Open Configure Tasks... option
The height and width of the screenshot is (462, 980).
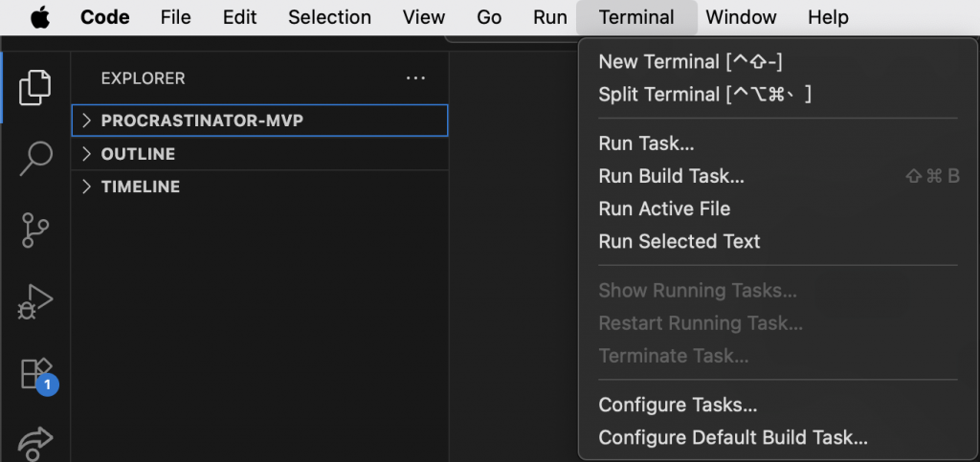point(678,405)
